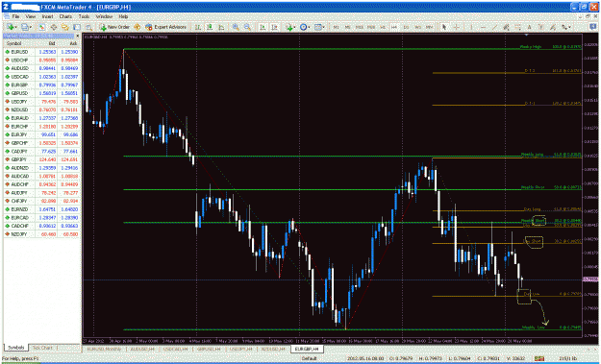Select USDCAD in Market Watch

coord(42,77)
